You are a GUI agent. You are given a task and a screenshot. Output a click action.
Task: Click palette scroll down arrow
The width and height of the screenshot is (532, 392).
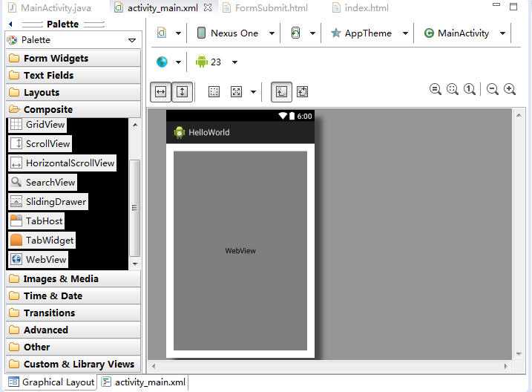pyautogui.click(x=135, y=264)
